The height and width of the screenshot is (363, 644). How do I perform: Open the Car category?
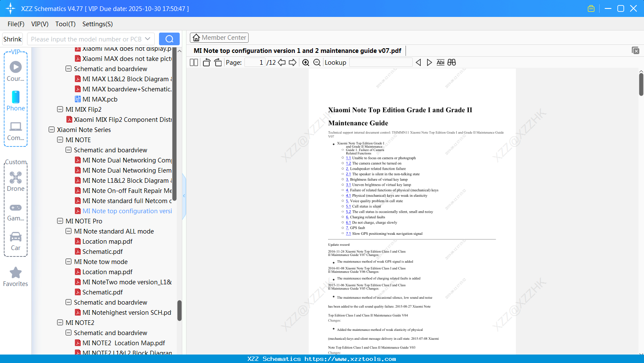point(16,241)
